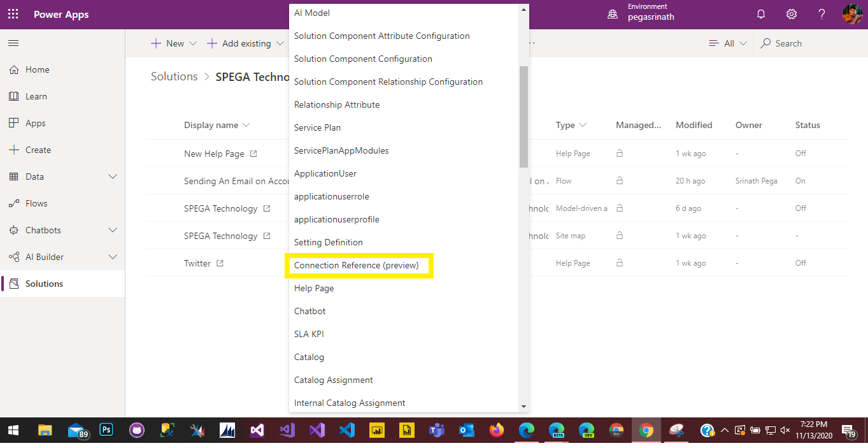Launch Microsoft Teams from the taskbar
The width and height of the screenshot is (868, 448).
pos(436,430)
